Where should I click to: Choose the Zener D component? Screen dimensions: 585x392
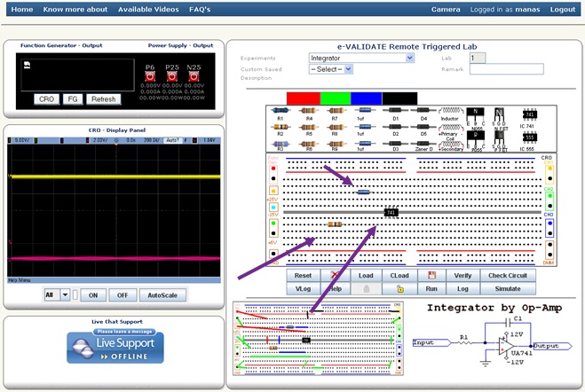(423, 144)
